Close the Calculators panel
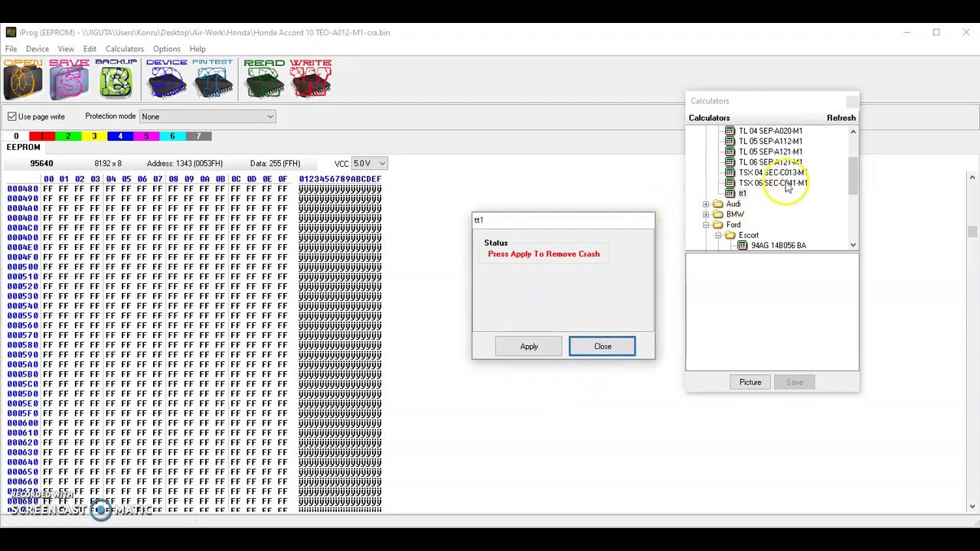Viewport: 980px width, 551px height. (852, 101)
